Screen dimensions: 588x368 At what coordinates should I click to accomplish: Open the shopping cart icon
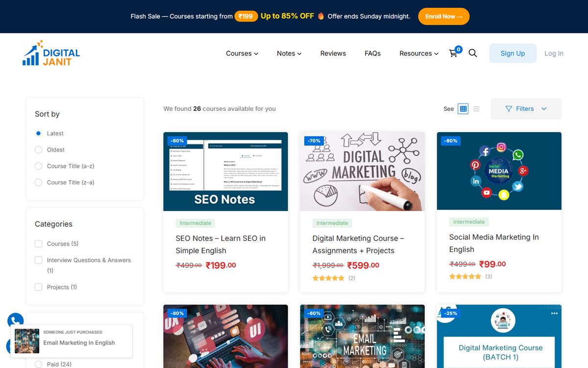click(x=453, y=53)
